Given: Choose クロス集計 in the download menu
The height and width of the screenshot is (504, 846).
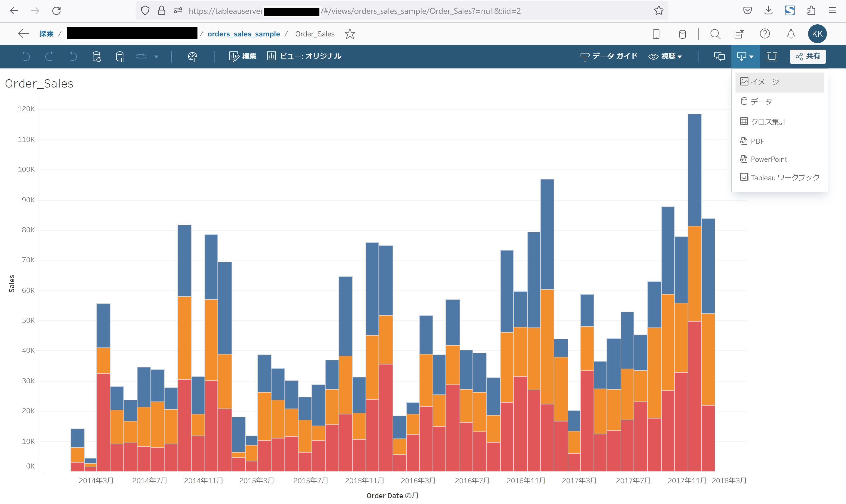Looking at the screenshot, I should 768,121.
